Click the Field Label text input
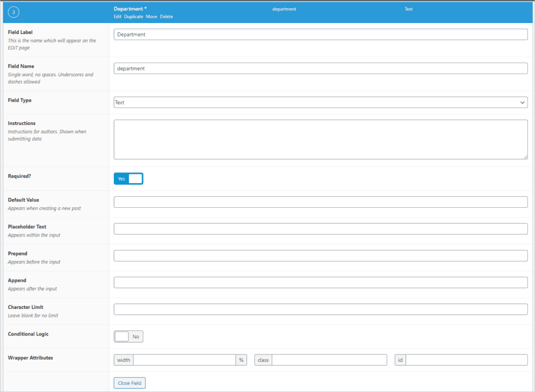Viewport: 535px width, 392px height. [320, 34]
